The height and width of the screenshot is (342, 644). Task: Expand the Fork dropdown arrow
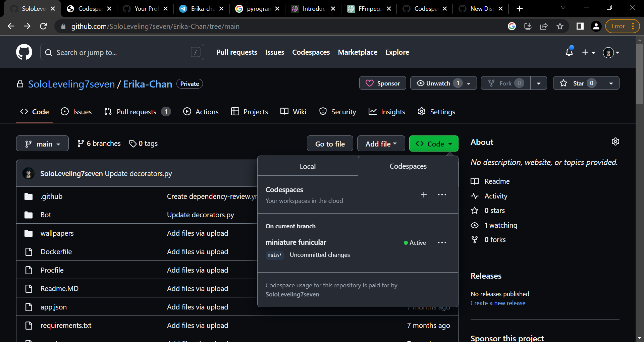click(539, 83)
